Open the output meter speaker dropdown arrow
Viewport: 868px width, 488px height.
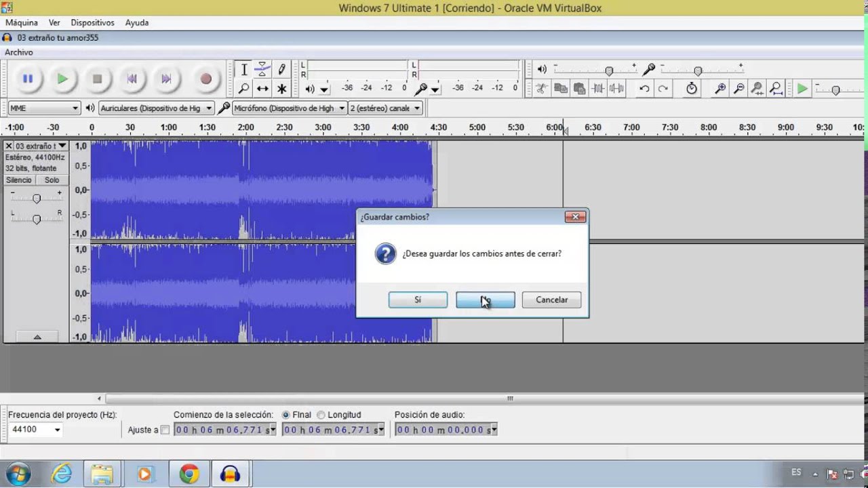coord(324,89)
